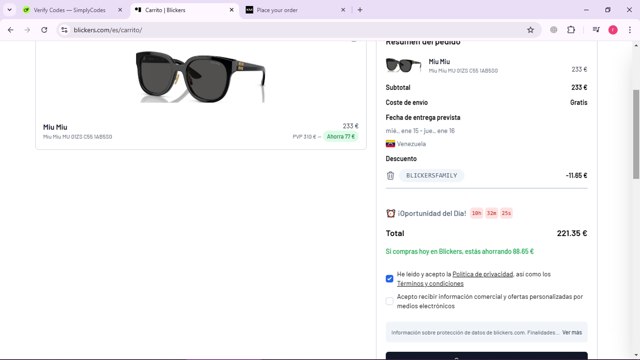The width and height of the screenshot is (640, 360).
Task: Click the delivery date mié., ene 15 text
Action: coord(420,131)
